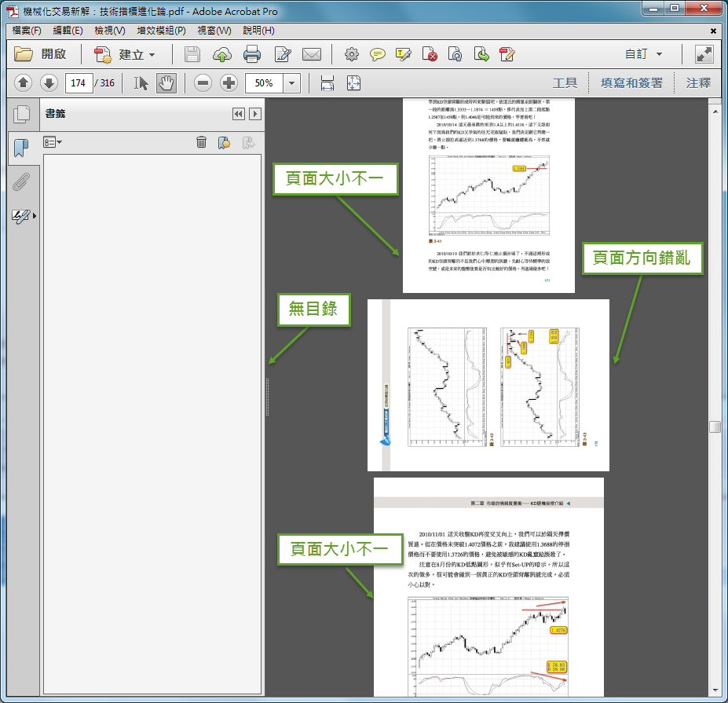The image size is (728, 703).
Task: Open bookmarks options dropdown menu
Action: 53,142
